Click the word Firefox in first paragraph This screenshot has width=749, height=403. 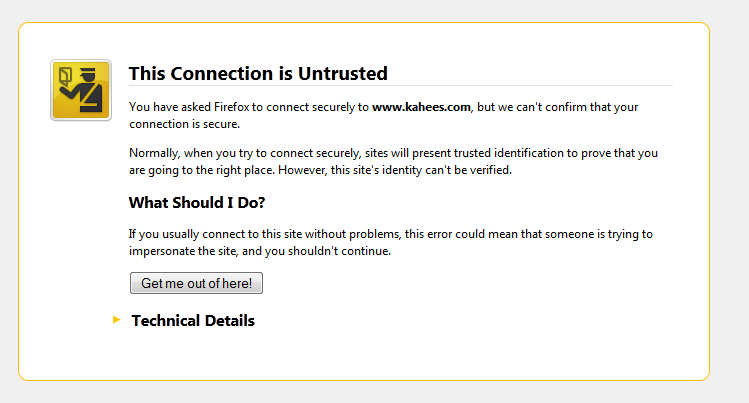(x=232, y=107)
